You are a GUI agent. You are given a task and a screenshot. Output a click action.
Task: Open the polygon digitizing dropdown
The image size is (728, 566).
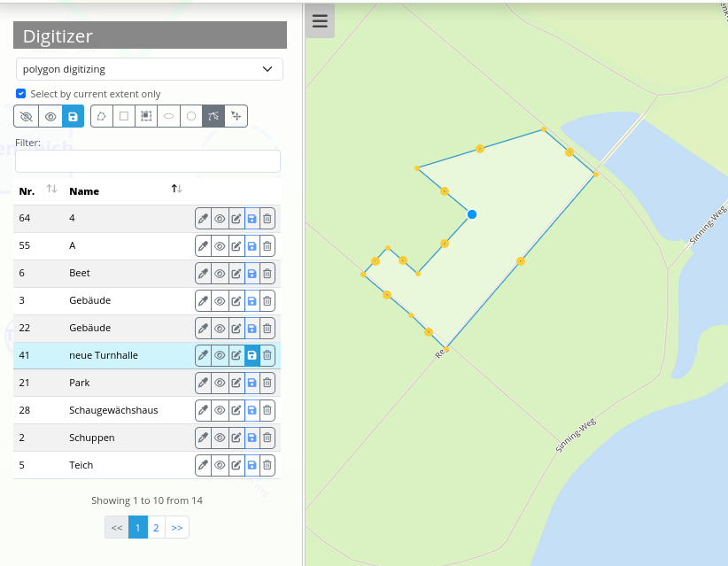click(149, 69)
